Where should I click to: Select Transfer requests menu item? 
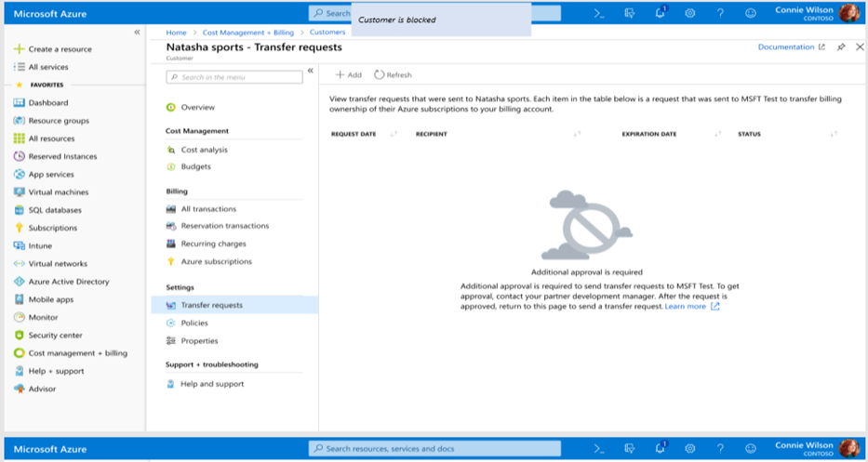[234, 306]
